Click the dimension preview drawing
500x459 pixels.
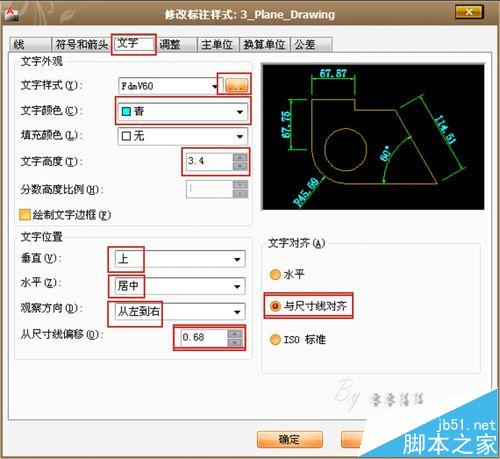pyautogui.click(x=373, y=137)
